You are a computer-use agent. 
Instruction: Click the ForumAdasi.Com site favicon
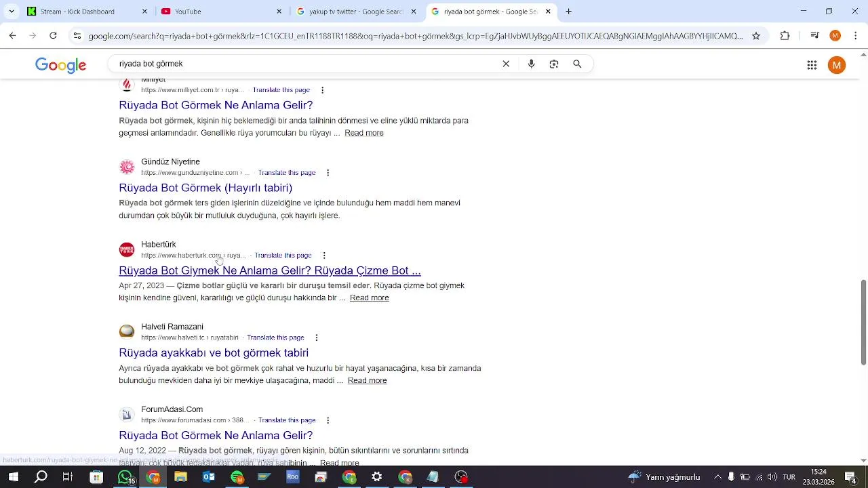tap(127, 415)
